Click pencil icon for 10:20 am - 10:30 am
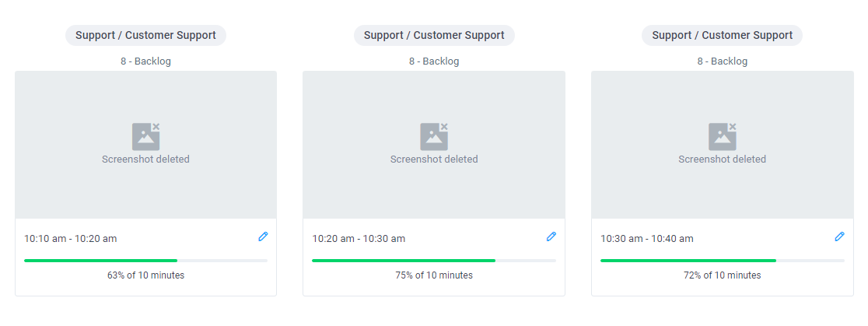The image size is (868, 326). [x=551, y=237]
